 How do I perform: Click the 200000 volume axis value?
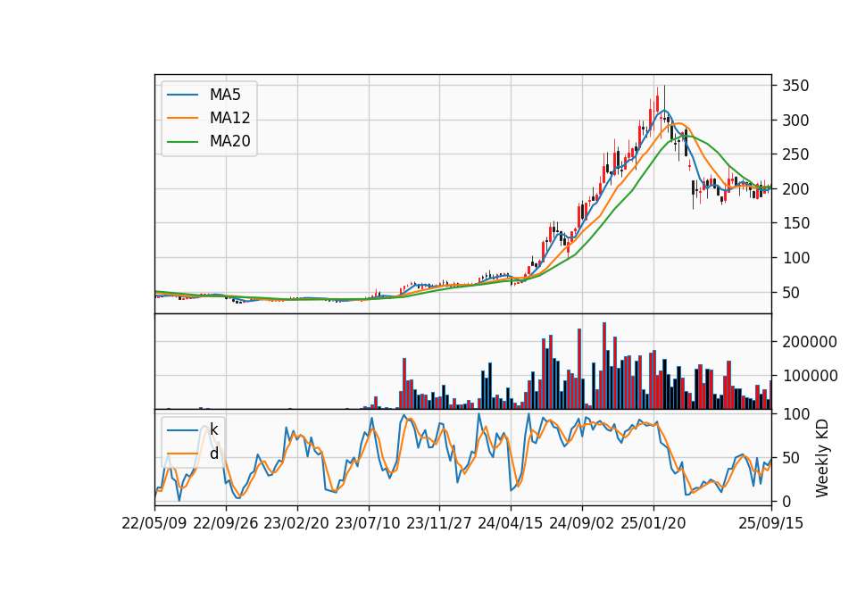click(x=810, y=342)
